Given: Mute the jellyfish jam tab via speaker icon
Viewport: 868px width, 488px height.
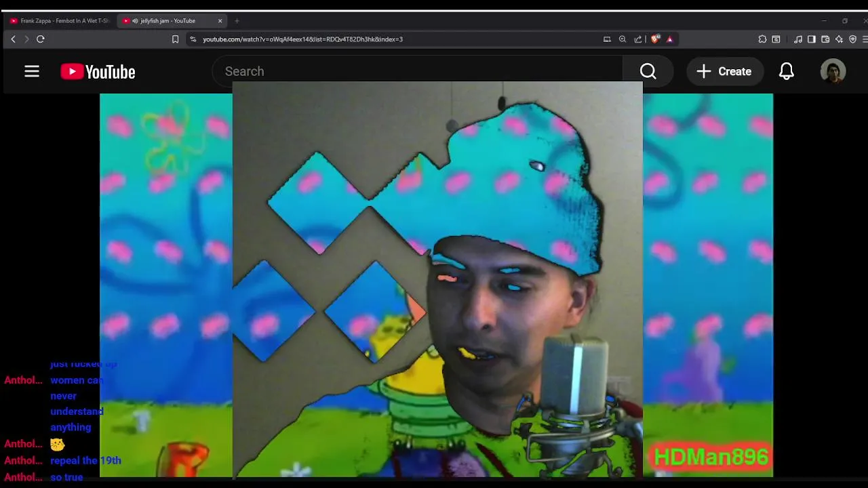Looking at the screenshot, I should point(135,21).
